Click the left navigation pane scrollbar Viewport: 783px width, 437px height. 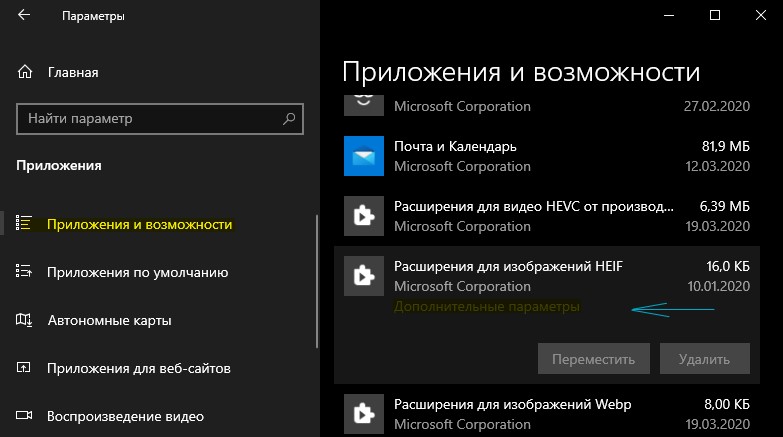pyautogui.click(x=317, y=281)
